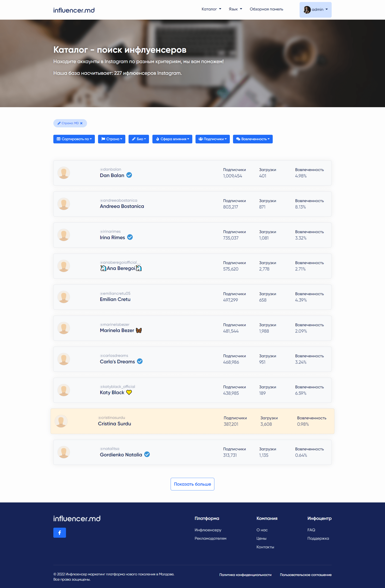Click the influencer.md header logo
The width and height of the screenshot is (385, 588).
point(74,10)
